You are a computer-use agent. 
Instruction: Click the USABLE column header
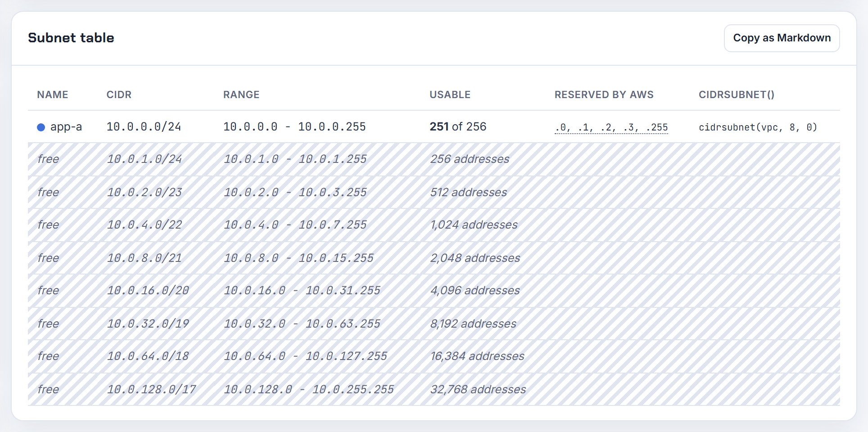click(x=450, y=95)
